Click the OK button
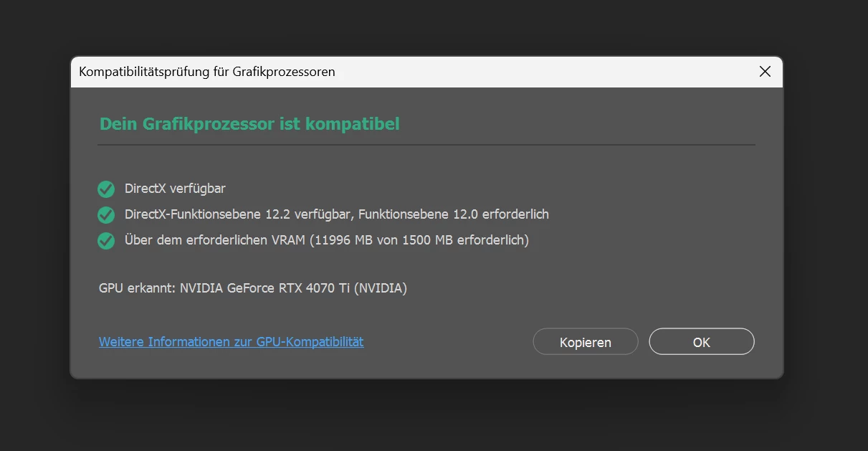868x451 pixels. pyautogui.click(x=702, y=342)
